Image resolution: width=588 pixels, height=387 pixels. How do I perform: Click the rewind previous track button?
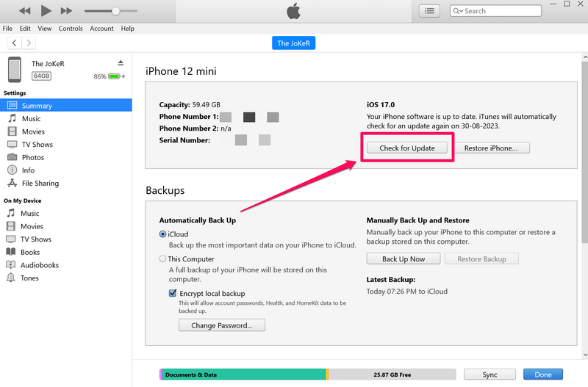pyautogui.click(x=25, y=11)
